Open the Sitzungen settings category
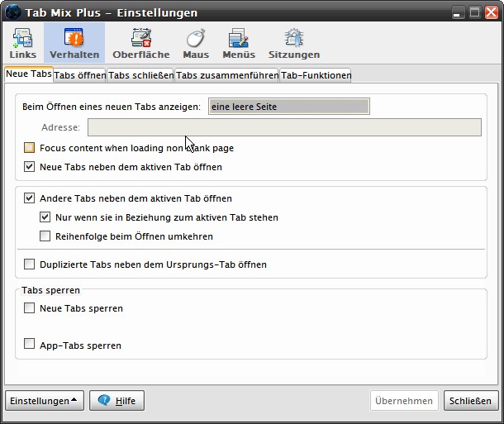This screenshot has width=504, height=424. [x=294, y=43]
